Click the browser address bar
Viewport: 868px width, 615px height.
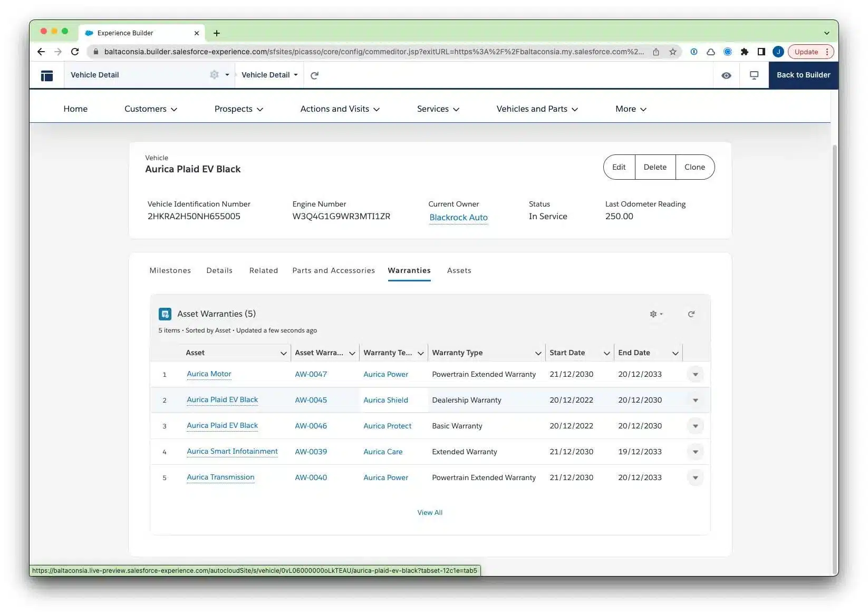click(369, 52)
